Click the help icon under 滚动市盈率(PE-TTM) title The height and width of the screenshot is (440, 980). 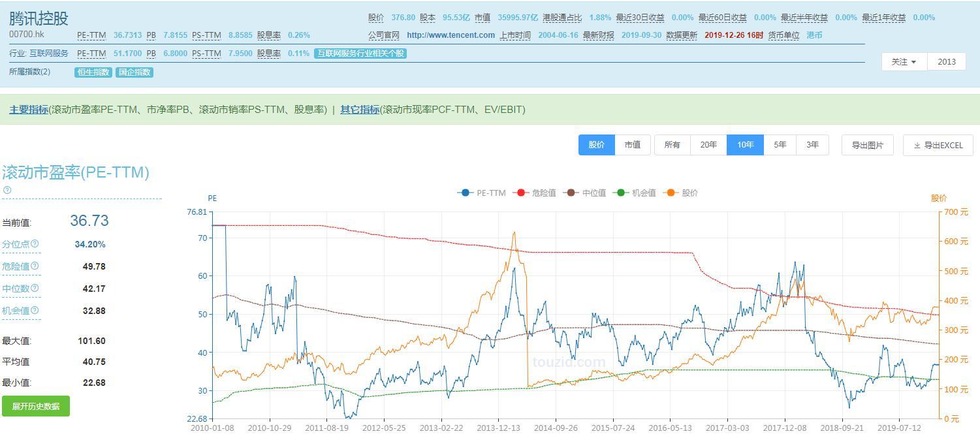coord(7,190)
